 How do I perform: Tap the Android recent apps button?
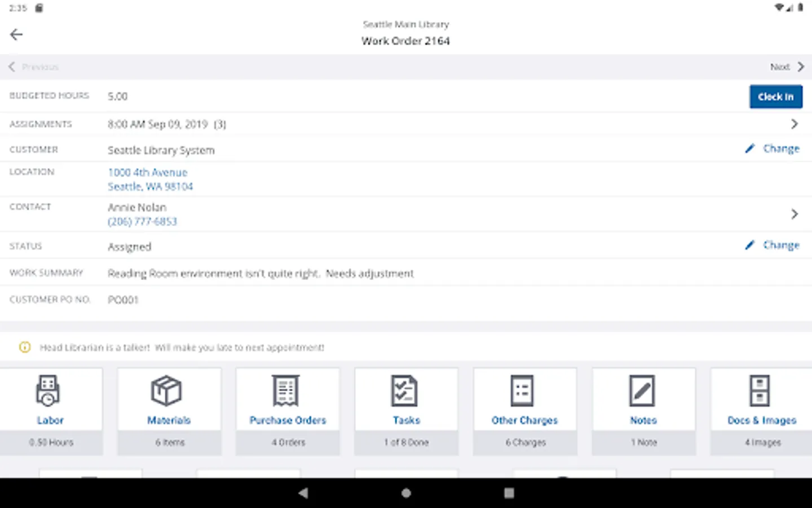point(509,493)
